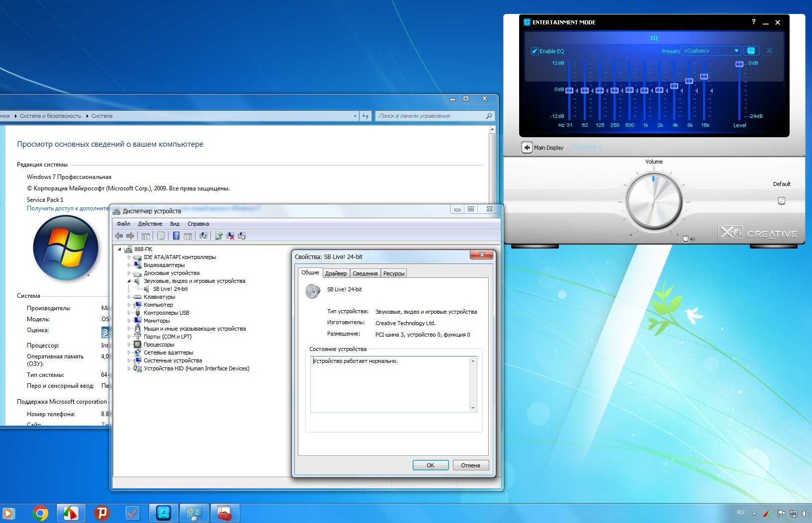This screenshot has height=523, width=812.
Task: Open the EQ Presets dropdown
Action: point(712,51)
